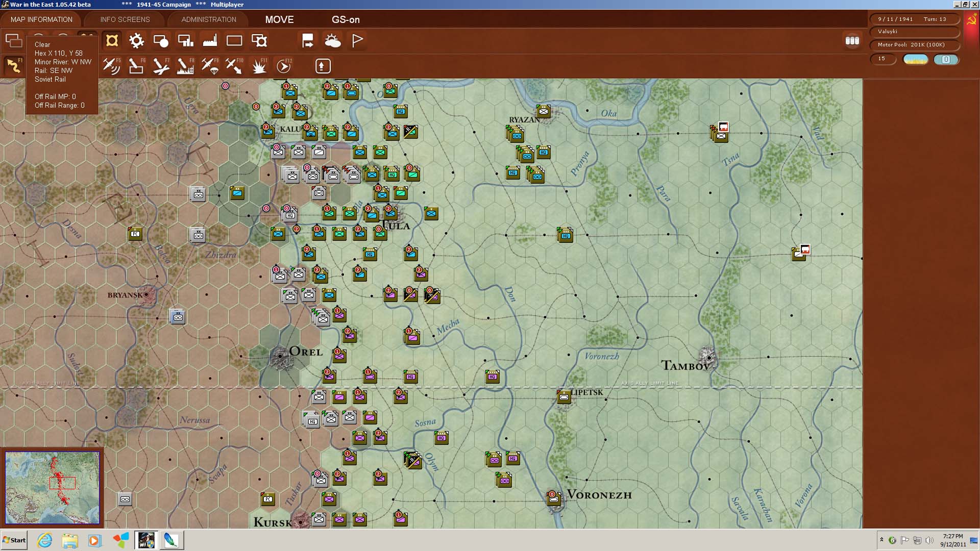Click the Soviet hammer and sickle flag

[x=971, y=20]
